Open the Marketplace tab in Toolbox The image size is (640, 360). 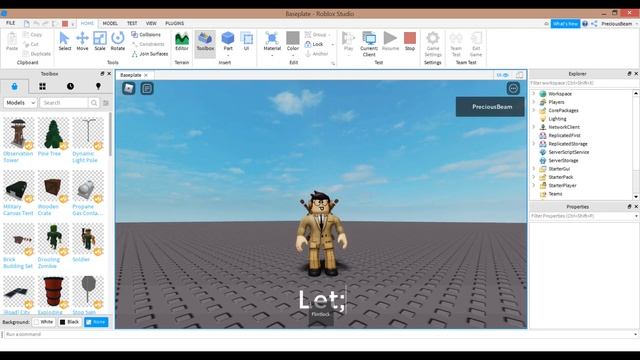pos(15,86)
